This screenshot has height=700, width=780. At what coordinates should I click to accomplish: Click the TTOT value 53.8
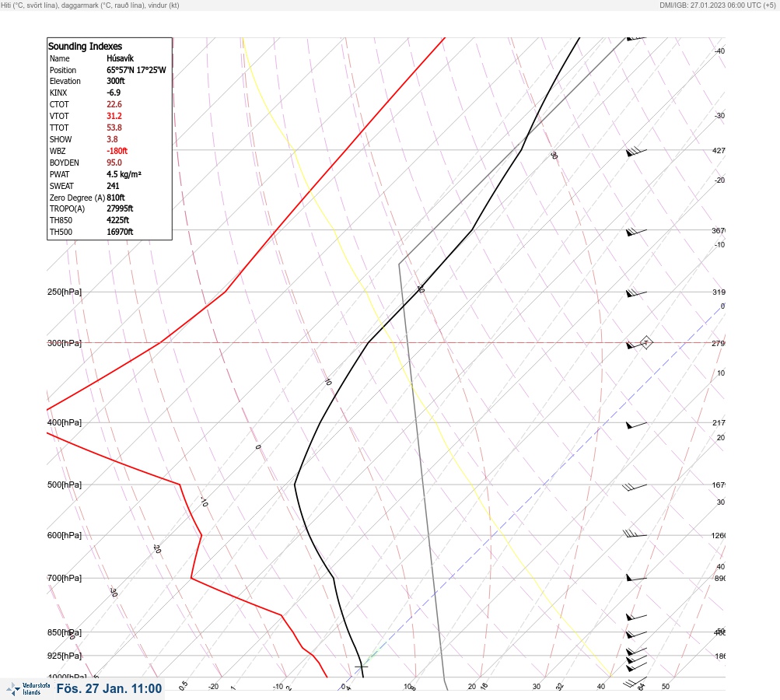[114, 128]
